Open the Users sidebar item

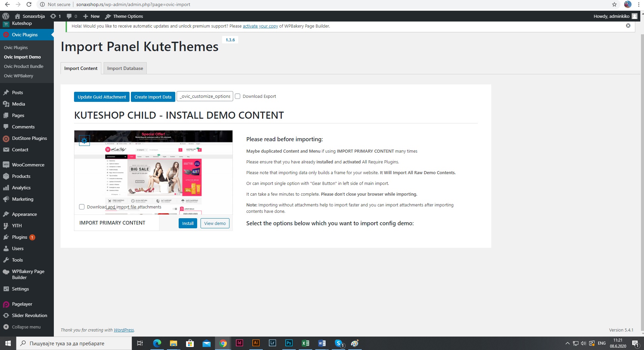[27, 248]
